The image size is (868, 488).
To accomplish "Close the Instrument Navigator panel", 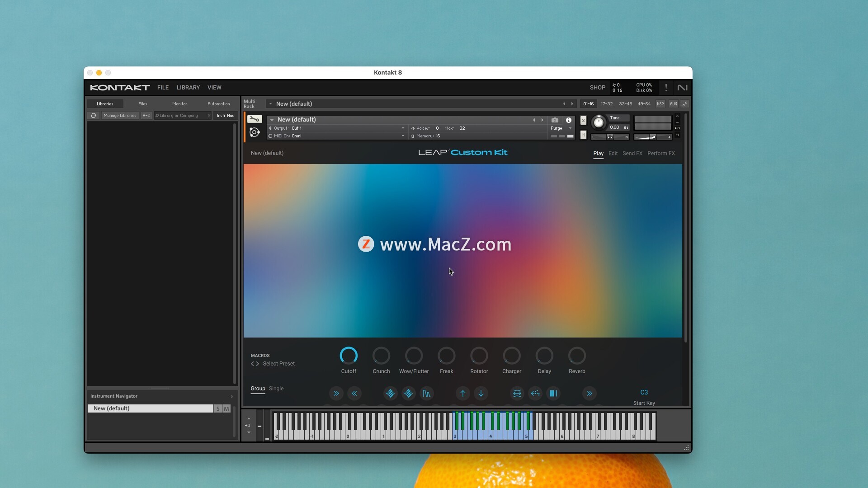I will click(232, 397).
